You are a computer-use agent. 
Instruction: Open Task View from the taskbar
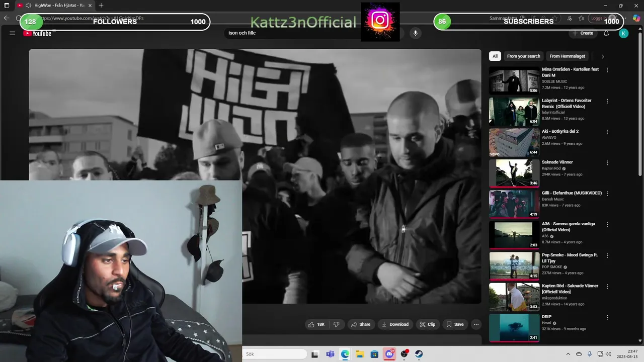pyautogui.click(x=315, y=354)
